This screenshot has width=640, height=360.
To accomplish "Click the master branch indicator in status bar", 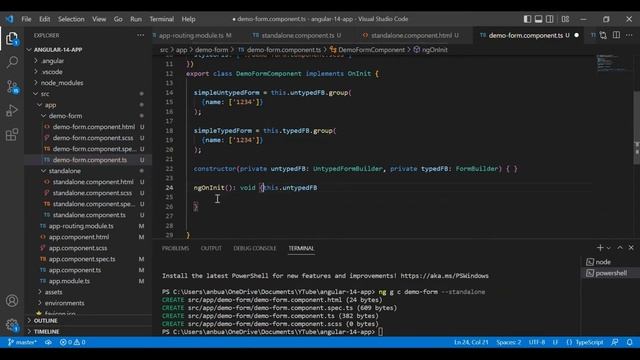I will click(22, 342).
